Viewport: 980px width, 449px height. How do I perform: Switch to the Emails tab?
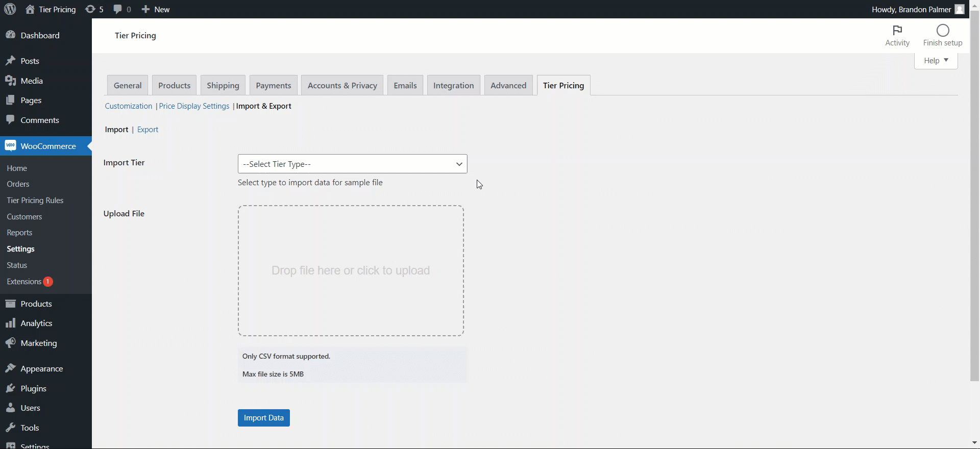click(405, 85)
